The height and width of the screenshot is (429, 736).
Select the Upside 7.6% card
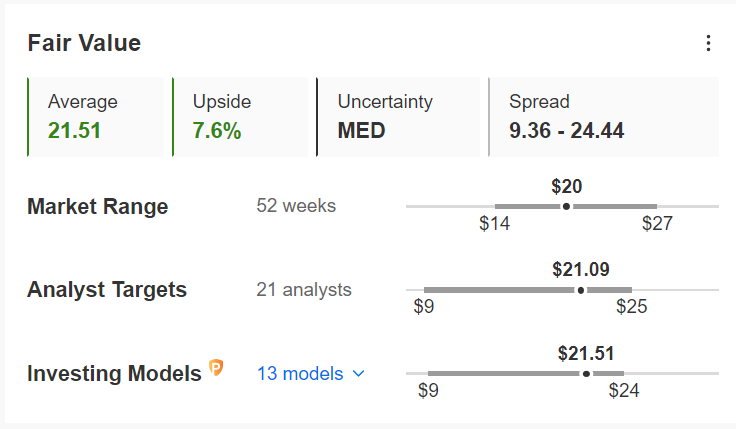coord(240,117)
